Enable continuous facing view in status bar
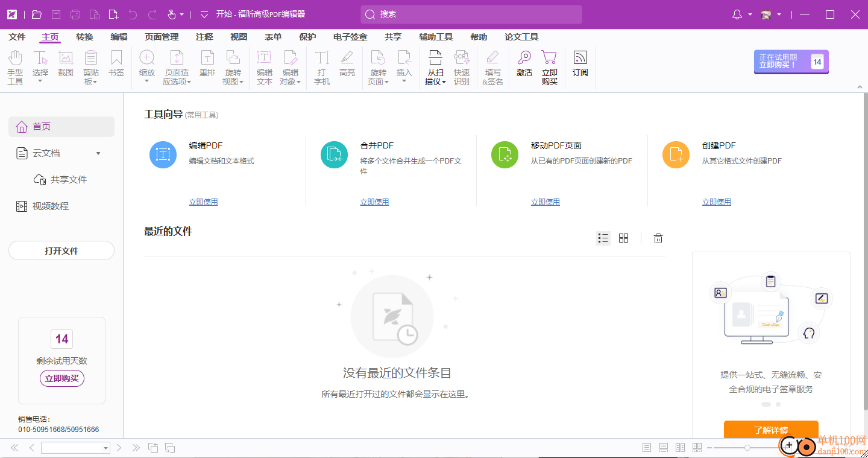Image resolution: width=868 pixels, height=458 pixels. 697,448
